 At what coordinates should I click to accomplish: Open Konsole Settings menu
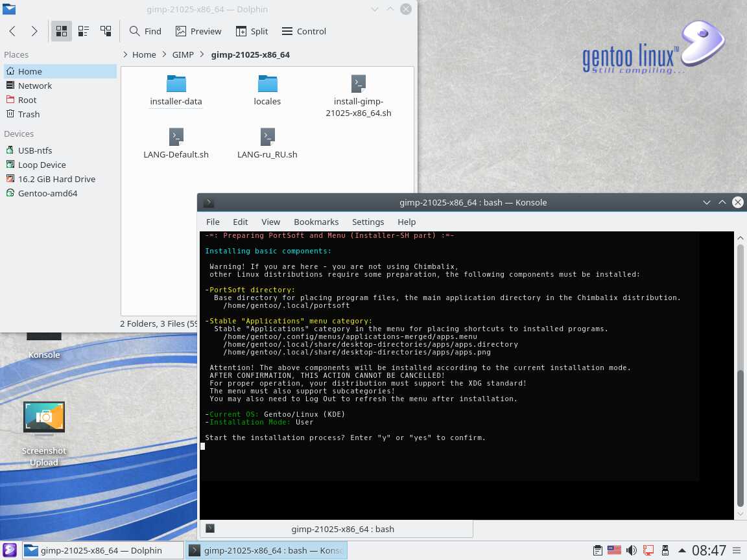pyautogui.click(x=368, y=222)
